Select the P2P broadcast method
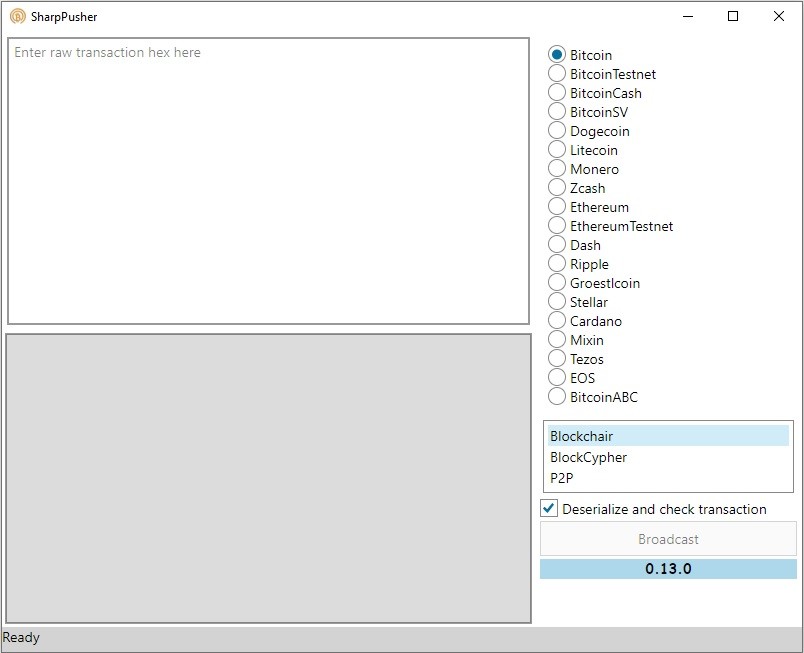The height and width of the screenshot is (653, 804). 668,478
